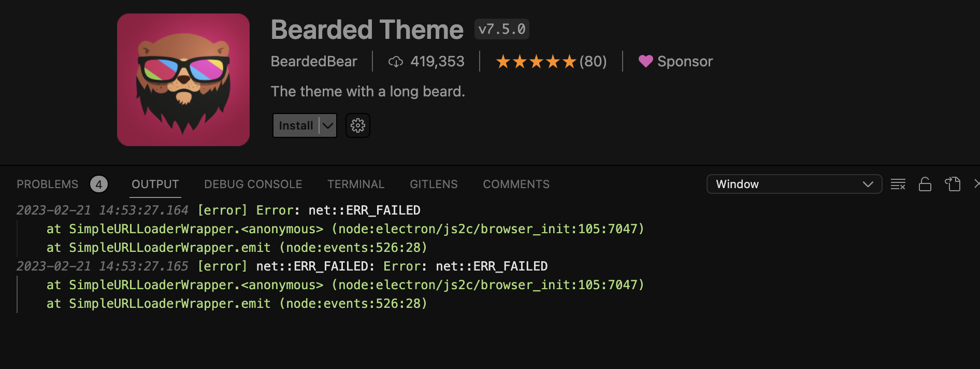980x369 pixels.
Task: Install the Bearded Theme extension
Action: pos(296,125)
